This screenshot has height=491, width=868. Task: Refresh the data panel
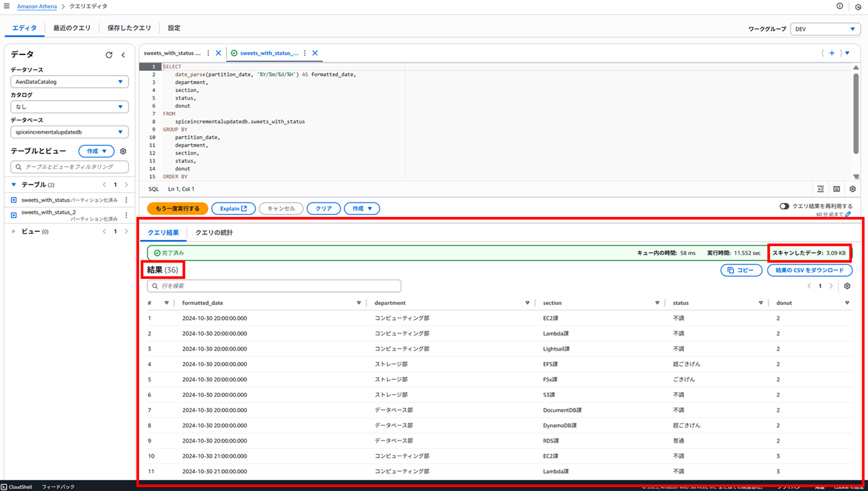click(x=109, y=55)
